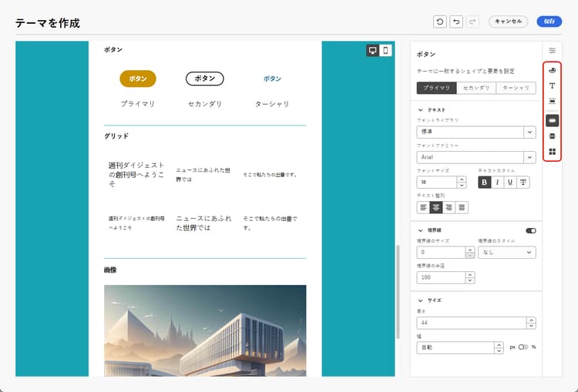Click the border size 0 field
The width and height of the screenshot is (578, 392).
click(442, 253)
